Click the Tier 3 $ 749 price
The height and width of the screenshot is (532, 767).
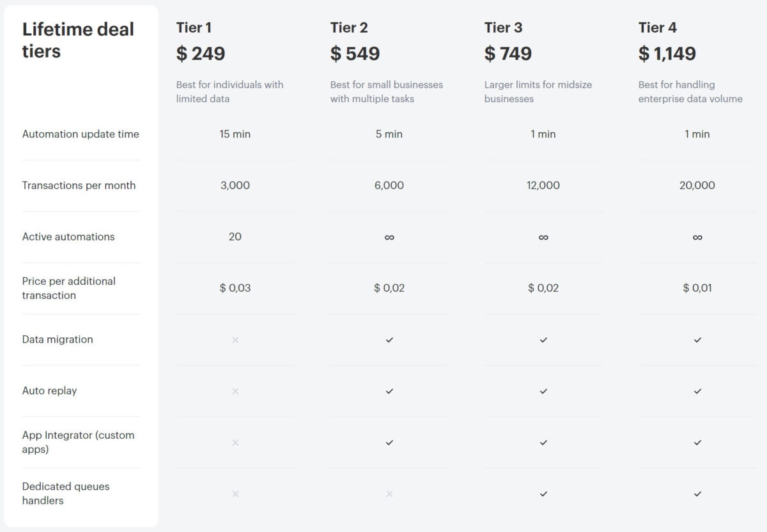[508, 54]
